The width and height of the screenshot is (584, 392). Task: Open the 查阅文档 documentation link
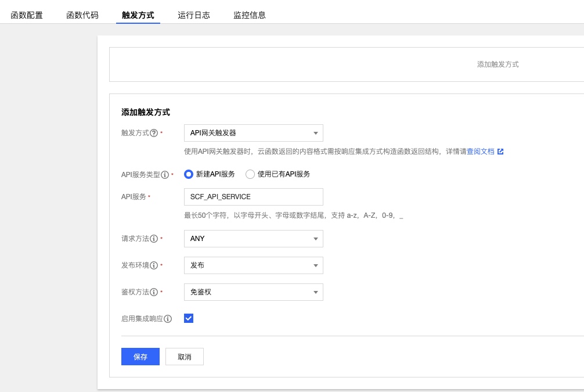(x=481, y=152)
